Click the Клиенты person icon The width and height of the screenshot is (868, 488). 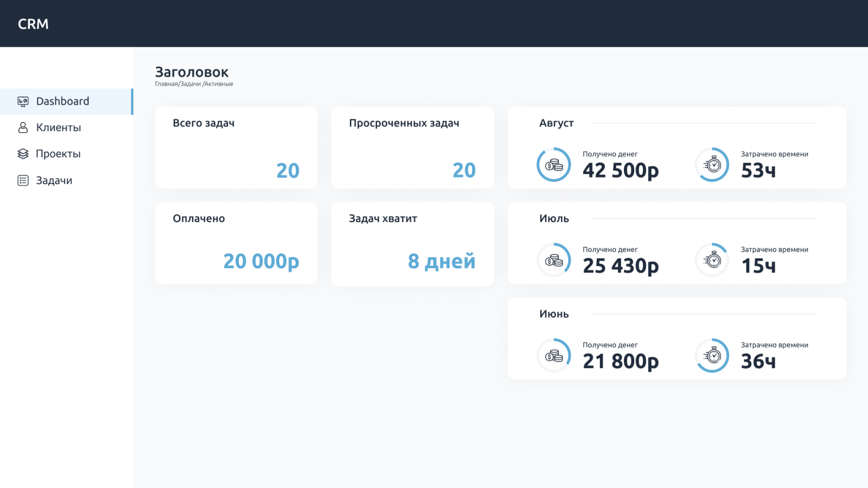[23, 128]
